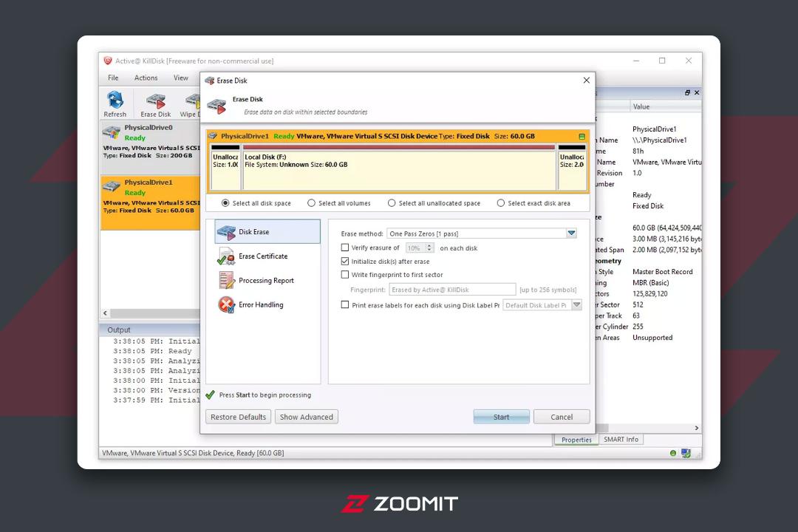Click the '3:37:59 PM' output line
This screenshot has width=798, height=532.
[156, 400]
